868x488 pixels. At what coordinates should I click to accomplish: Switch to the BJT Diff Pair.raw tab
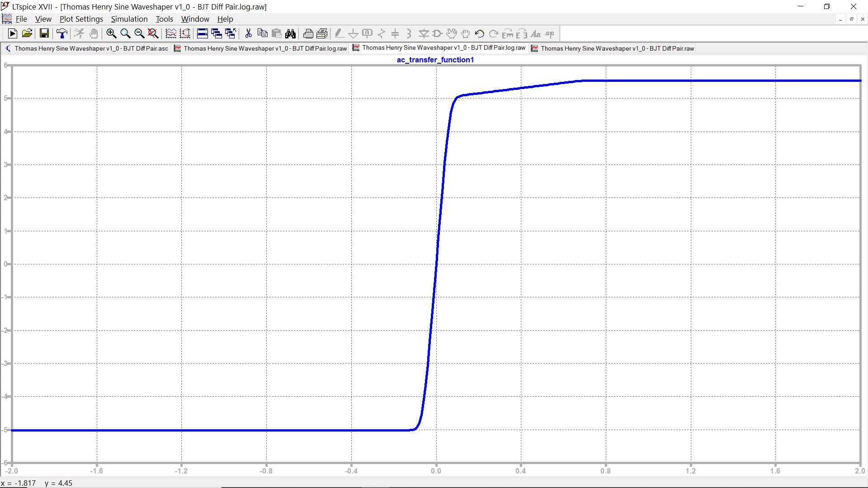[613, 48]
